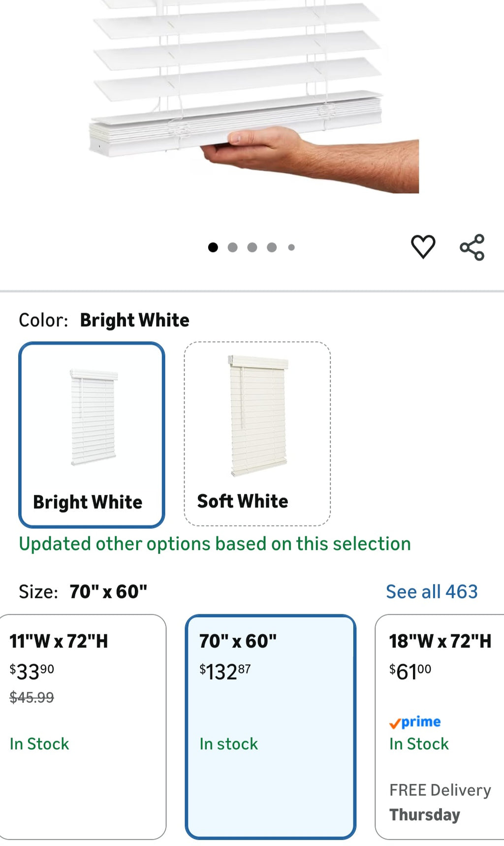The height and width of the screenshot is (846, 504).
Task: Open the share options icon
Action: click(x=473, y=246)
